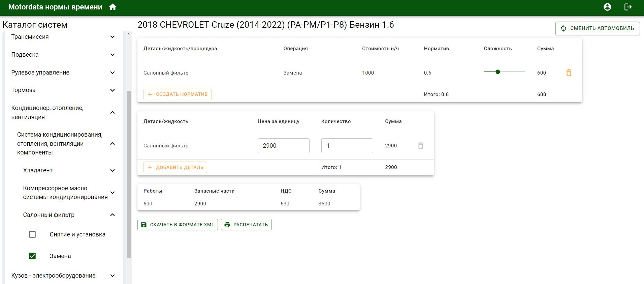Click the sidebar scroll-up arrow
Viewport: 644px width, 284px height.
coord(129,34)
